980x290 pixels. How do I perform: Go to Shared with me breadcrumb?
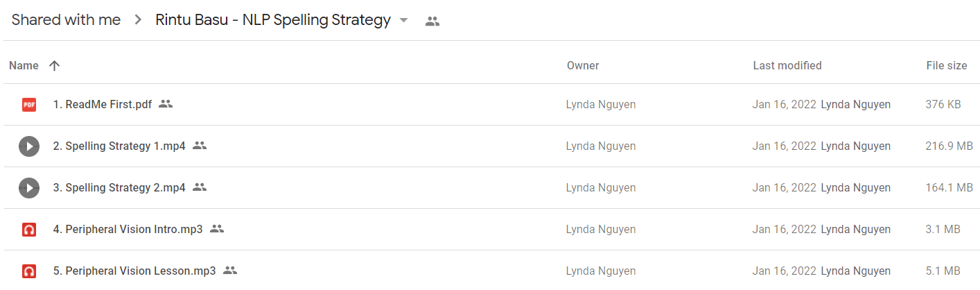pos(66,20)
